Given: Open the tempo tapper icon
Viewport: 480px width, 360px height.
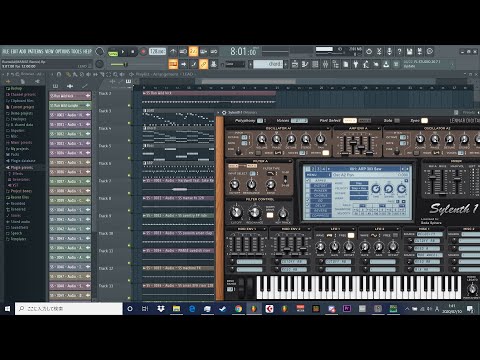Looking at the screenshot, I should pos(366,64).
